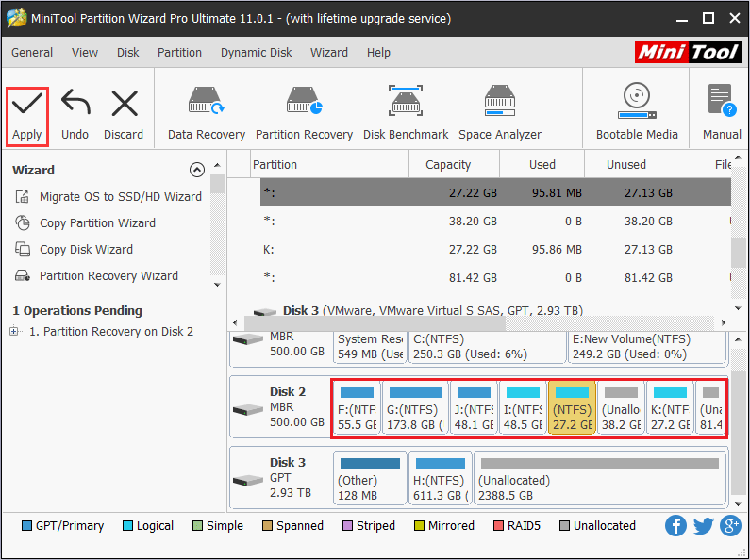Select unallocated row with 81.42 GB capacity
Screen dimensions: 750x560
(x=495, y=277)
